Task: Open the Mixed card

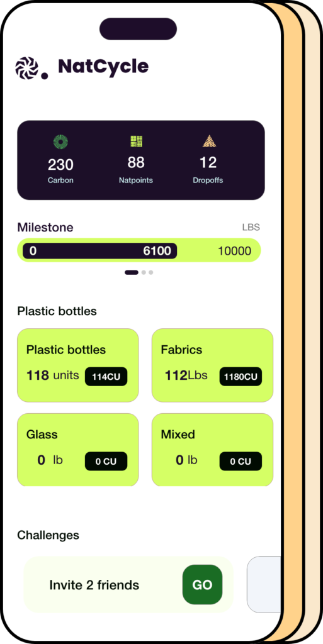Action: (x=212, y=450)
